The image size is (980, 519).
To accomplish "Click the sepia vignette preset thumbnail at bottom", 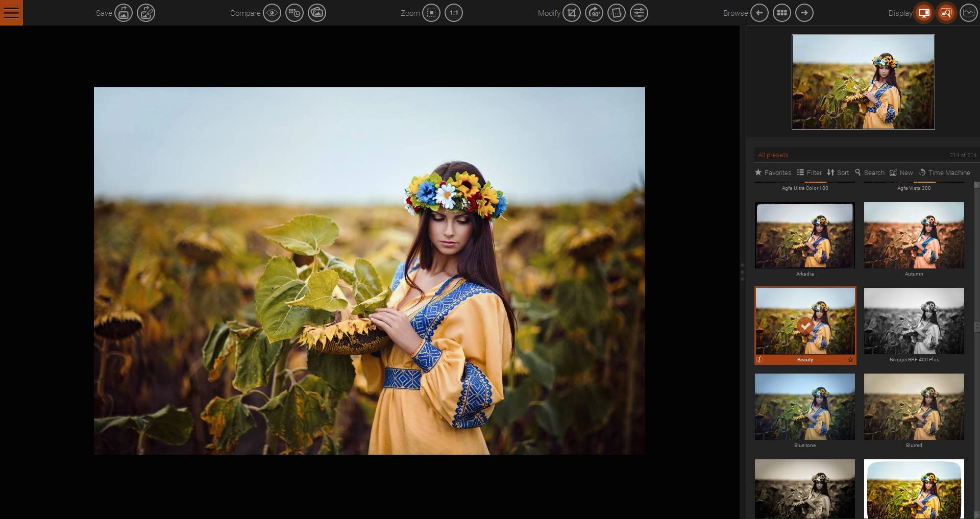I will click(805, 489).
